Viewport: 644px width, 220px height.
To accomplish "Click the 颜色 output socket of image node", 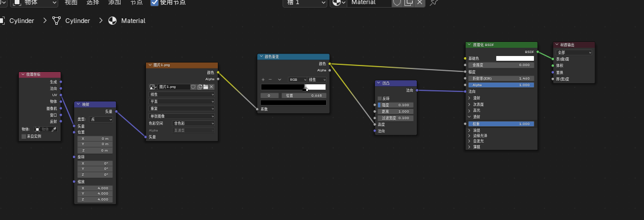I will [218, 73].
